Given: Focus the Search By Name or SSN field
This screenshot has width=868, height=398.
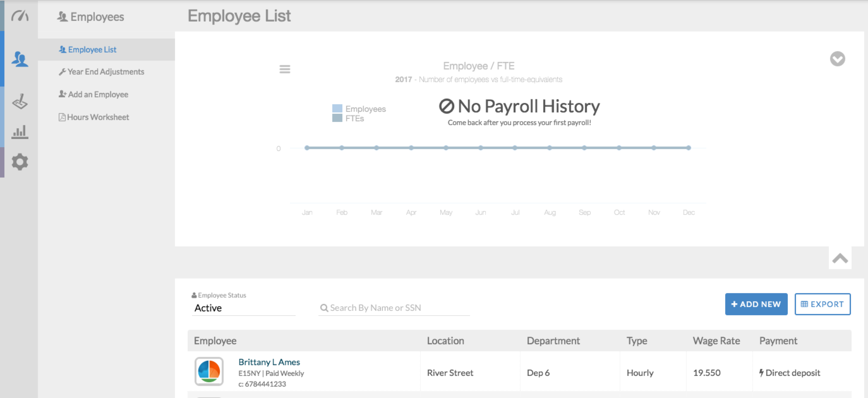Looking at the screenshot, I should pos(394,308).
